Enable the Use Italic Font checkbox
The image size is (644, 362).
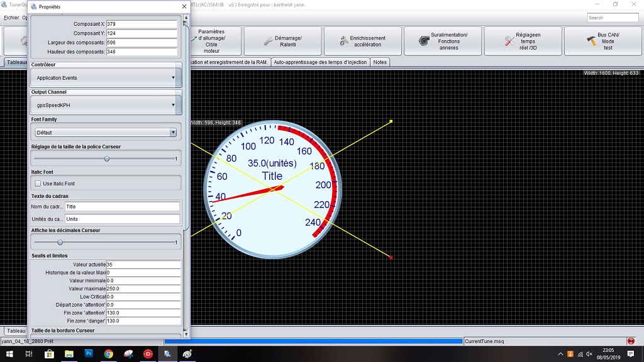[x=38, y=184]
